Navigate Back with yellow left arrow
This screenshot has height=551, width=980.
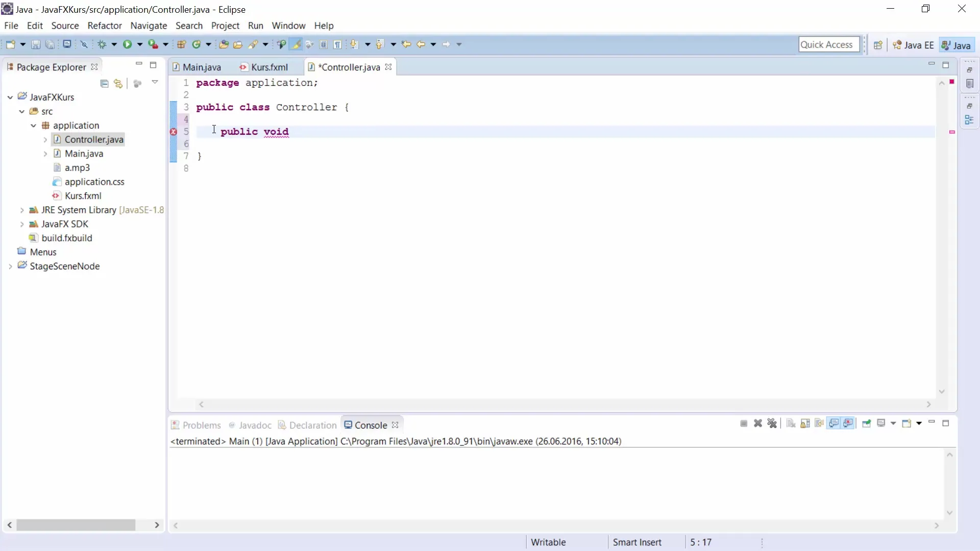click(421, 44)
